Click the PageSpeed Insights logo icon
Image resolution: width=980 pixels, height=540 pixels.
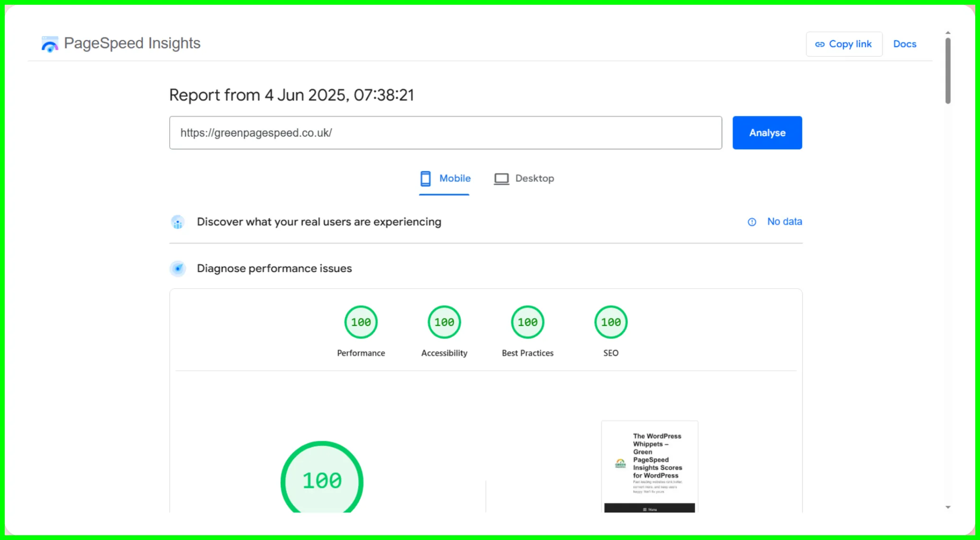point(49,44)
